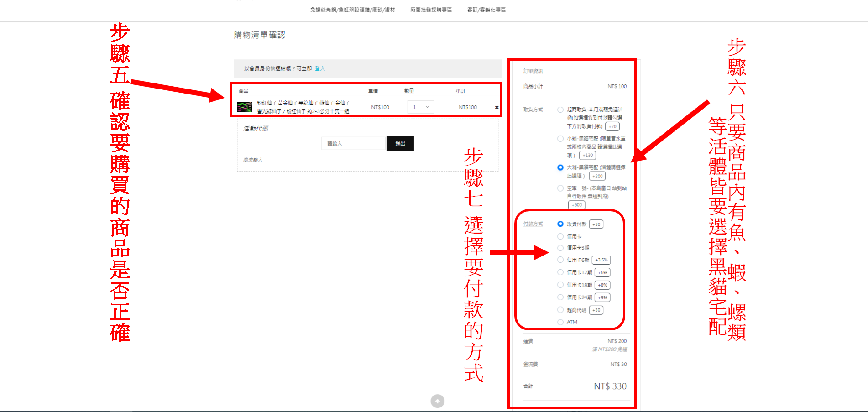Open the quantity dropdown showing 1
This screenshot has height=412, width=868.
pyautogui.click(x=420, y=107)
